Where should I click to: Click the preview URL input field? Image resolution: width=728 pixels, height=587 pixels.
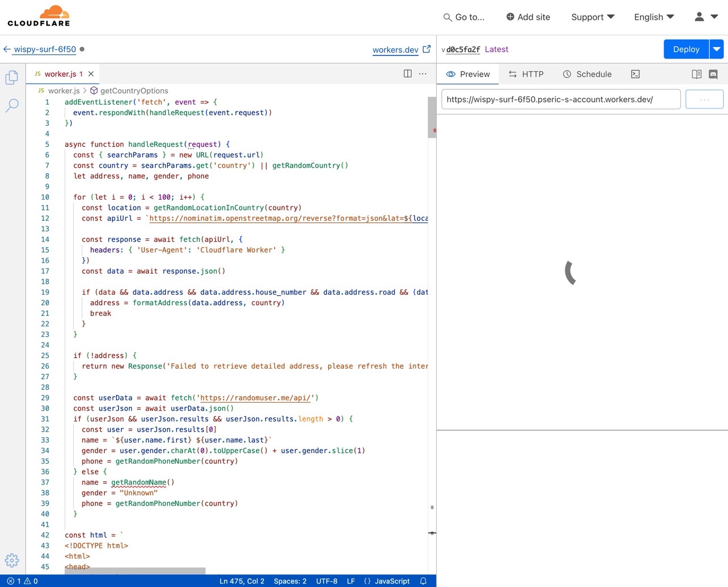point(561,99)
